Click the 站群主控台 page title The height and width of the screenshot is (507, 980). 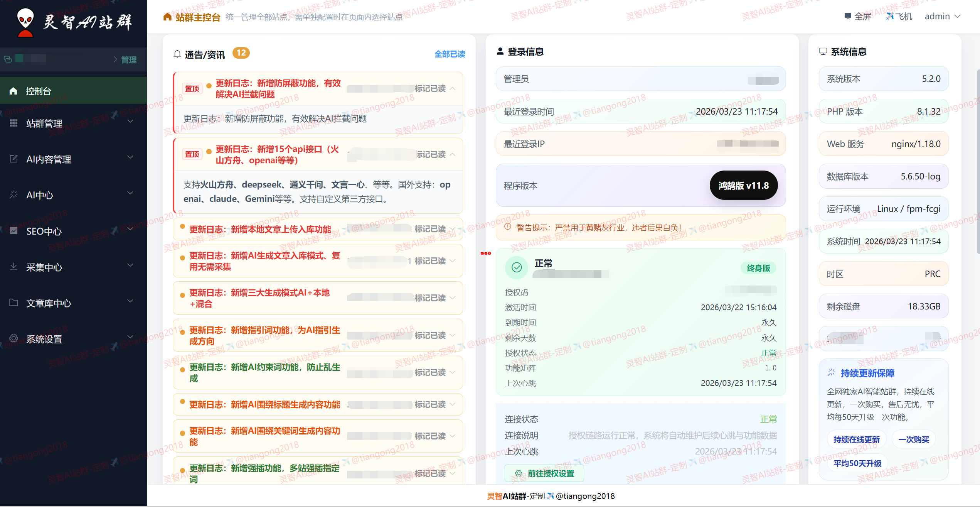pyautogui.click(x=197, y=17)
